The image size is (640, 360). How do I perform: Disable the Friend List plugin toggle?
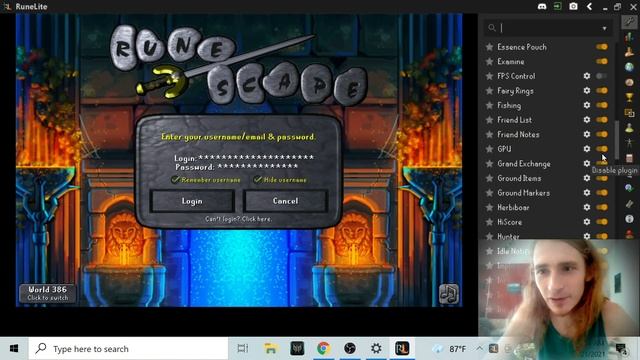(602, 120)
